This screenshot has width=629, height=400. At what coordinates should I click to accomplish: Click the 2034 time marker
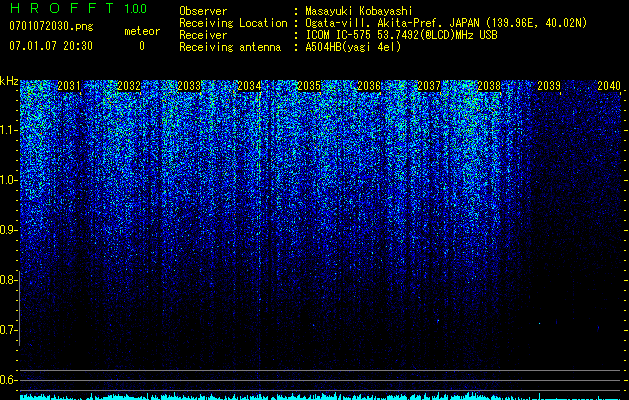[249, 86]
